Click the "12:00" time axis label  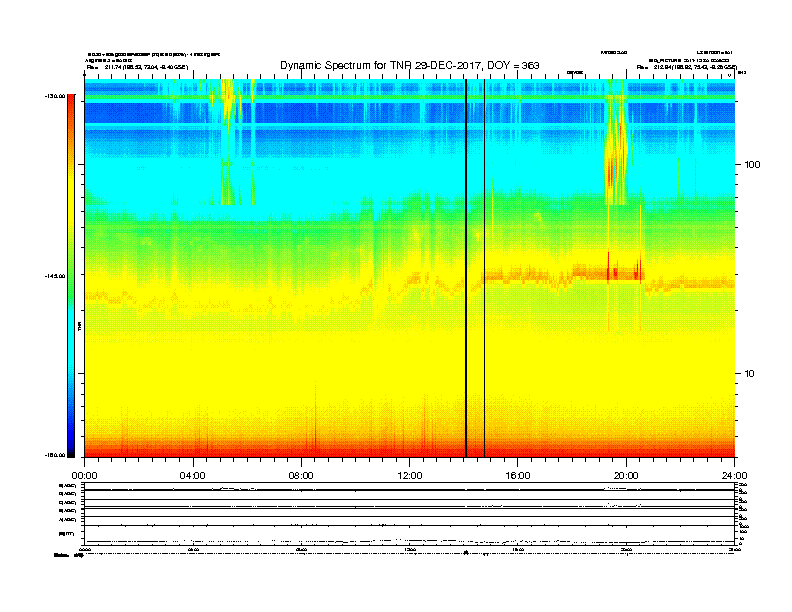[x=410, y=476]
